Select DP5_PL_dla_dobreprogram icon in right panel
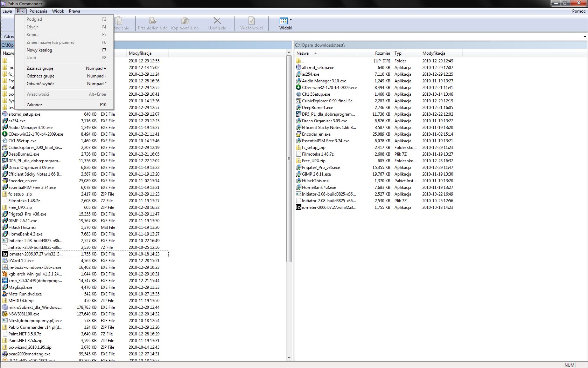The height and width of the screenshot is (368, 588). click(x=299, y=114)
